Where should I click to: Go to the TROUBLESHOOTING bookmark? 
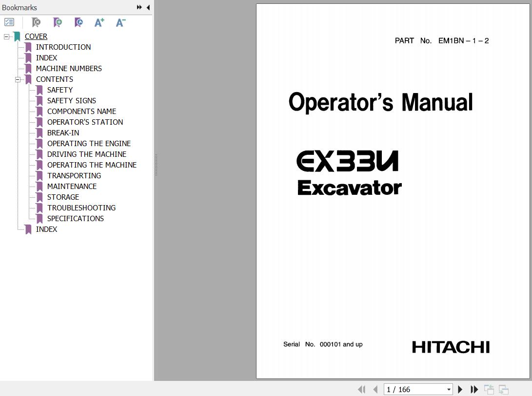tap(81, 208)
